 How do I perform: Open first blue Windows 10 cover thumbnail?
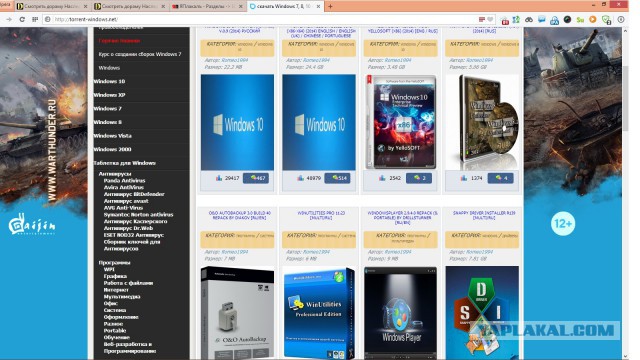pyautogui.click(x=237, y=122)
